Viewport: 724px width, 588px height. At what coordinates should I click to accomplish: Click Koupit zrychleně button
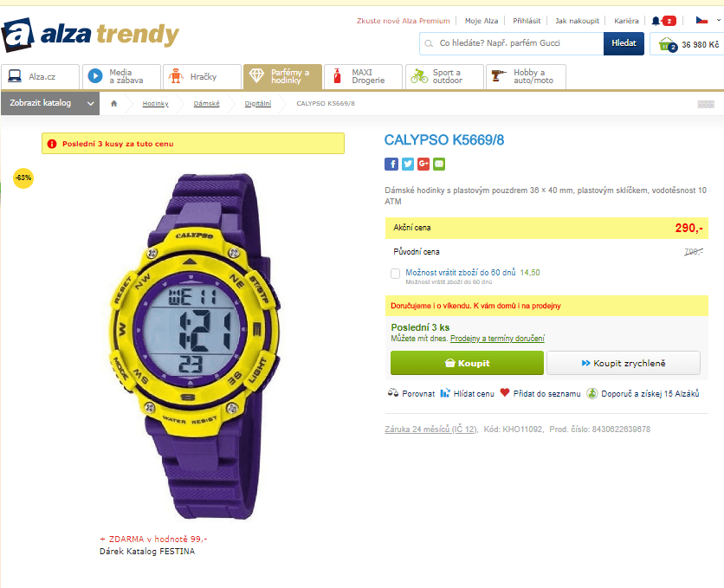point(624,363)
